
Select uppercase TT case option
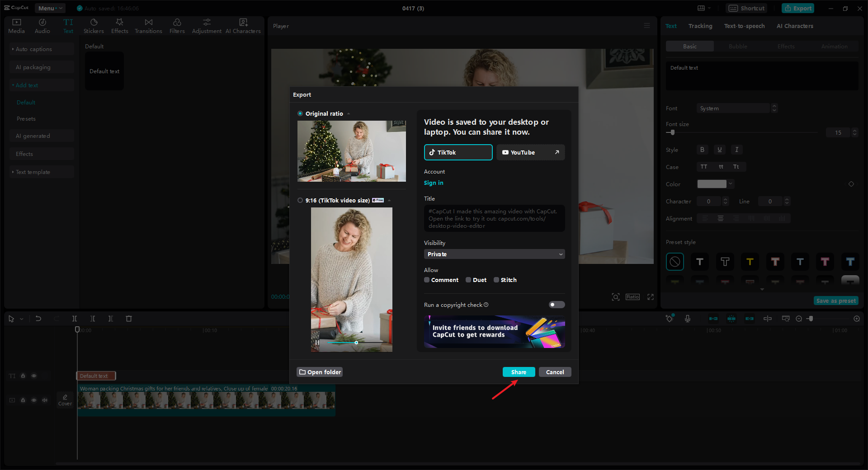(x=704, y=167)
